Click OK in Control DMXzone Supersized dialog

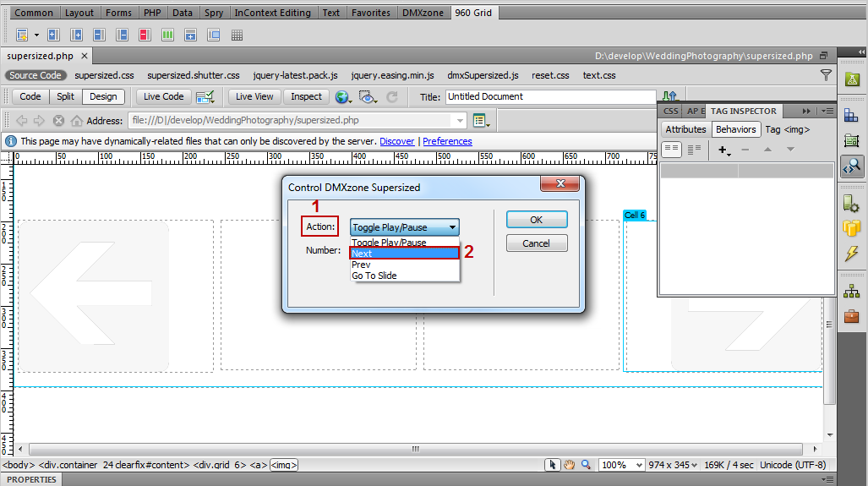coord(537,220)
